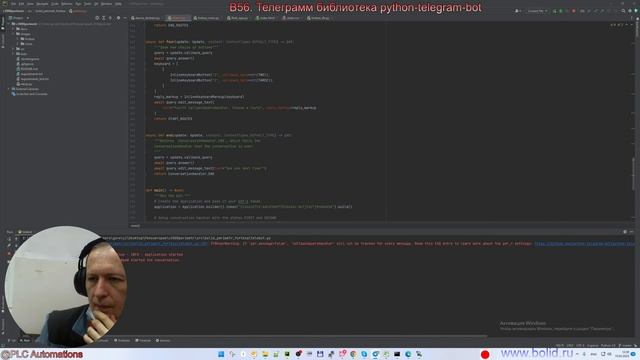Hide the Project tool window

pos(125,18)
